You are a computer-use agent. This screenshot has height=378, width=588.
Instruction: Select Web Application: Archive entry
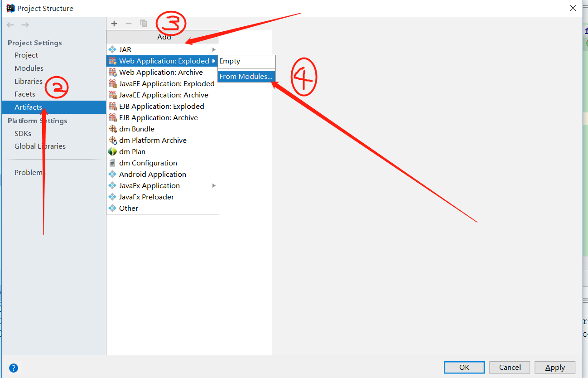coord(162,72)
